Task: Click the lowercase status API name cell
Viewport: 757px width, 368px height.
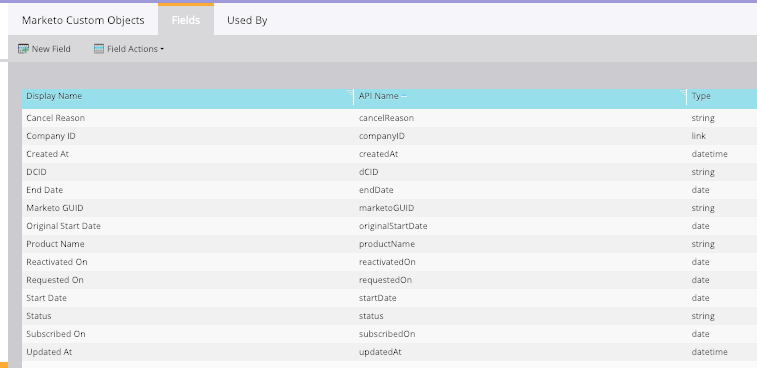Action: pyautogui.click(x=371, y=316)
